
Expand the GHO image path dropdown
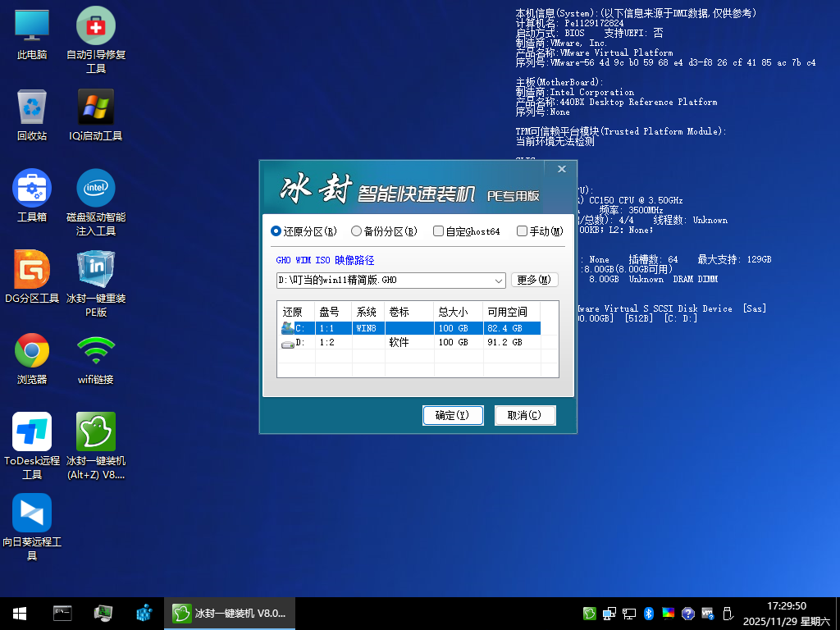(x=498, y=280)
